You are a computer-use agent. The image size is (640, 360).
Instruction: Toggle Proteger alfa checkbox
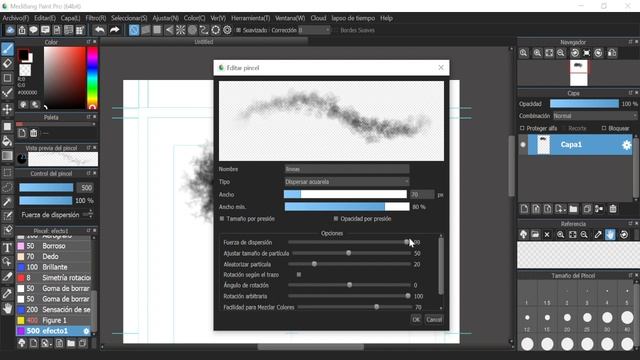(522, 128)
